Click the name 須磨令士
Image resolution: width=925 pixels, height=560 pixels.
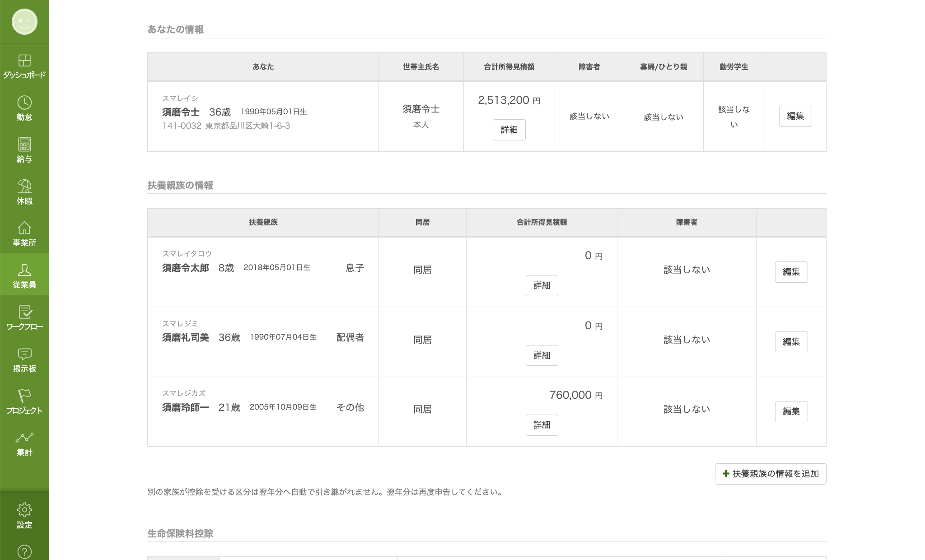point(181,112)
